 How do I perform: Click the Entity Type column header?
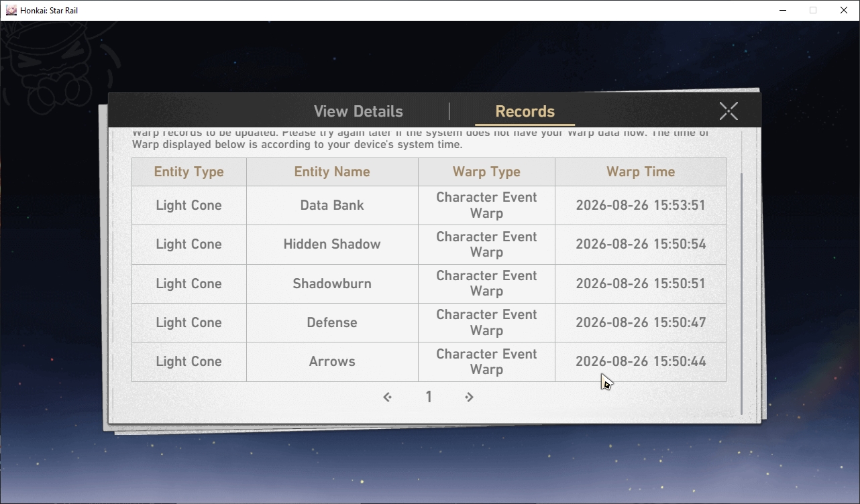pos(189,172)
